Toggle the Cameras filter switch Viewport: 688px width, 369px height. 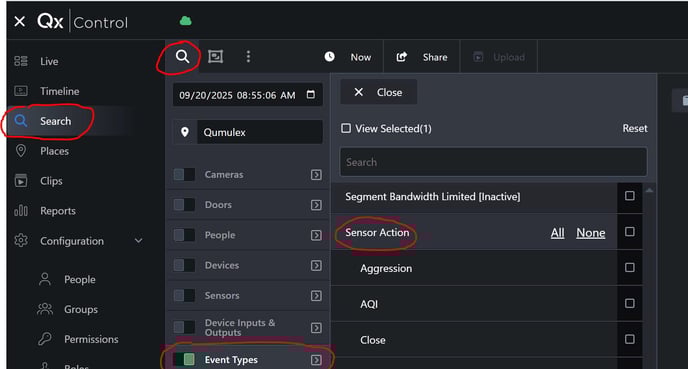coord(184,174)
